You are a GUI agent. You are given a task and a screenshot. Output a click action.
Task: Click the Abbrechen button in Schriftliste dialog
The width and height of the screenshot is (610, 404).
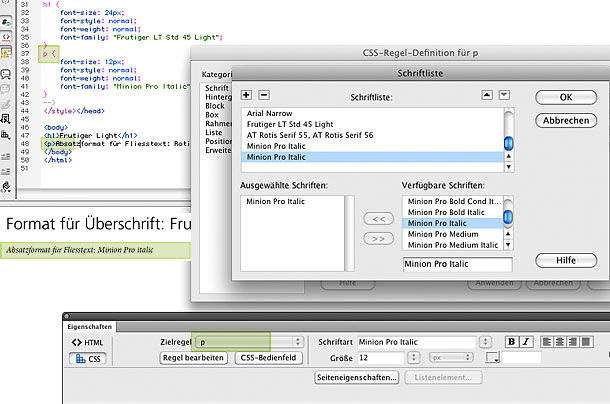[x=565, y=120]
